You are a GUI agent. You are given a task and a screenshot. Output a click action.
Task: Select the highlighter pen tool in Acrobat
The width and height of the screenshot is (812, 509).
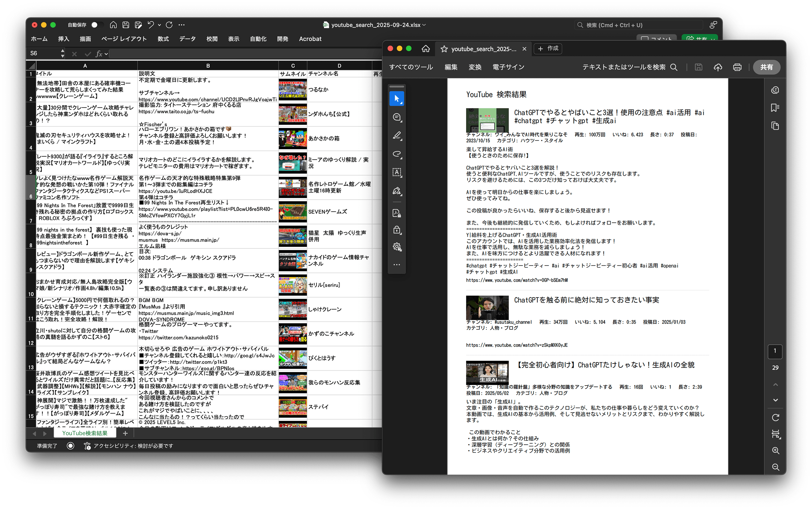[x=397, y=136]
